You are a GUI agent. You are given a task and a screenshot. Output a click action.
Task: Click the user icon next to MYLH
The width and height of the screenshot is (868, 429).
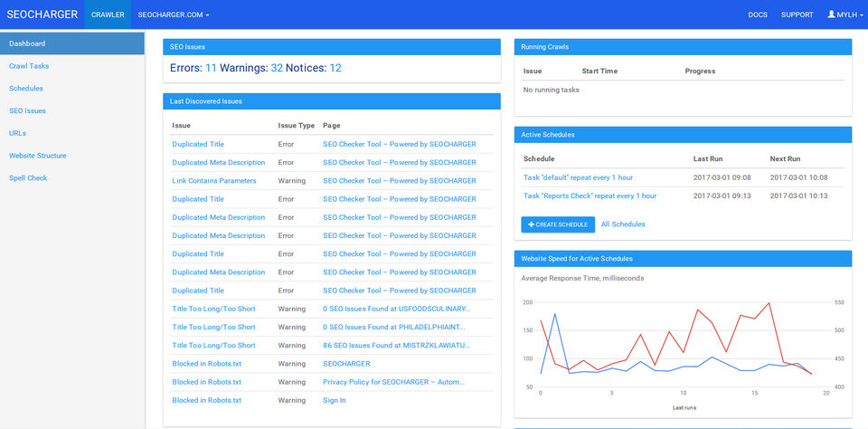coord(832,14)
